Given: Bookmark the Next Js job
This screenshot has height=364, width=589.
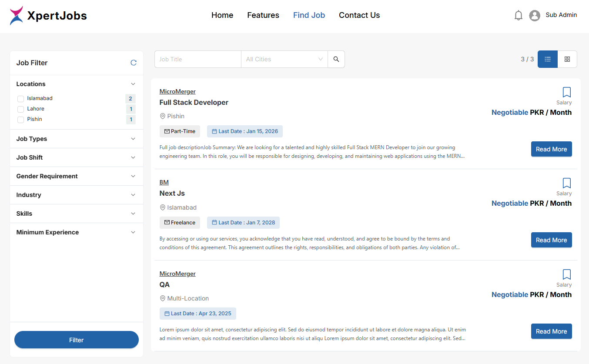Looking at the screenshot, I should [x=566, y=183].
